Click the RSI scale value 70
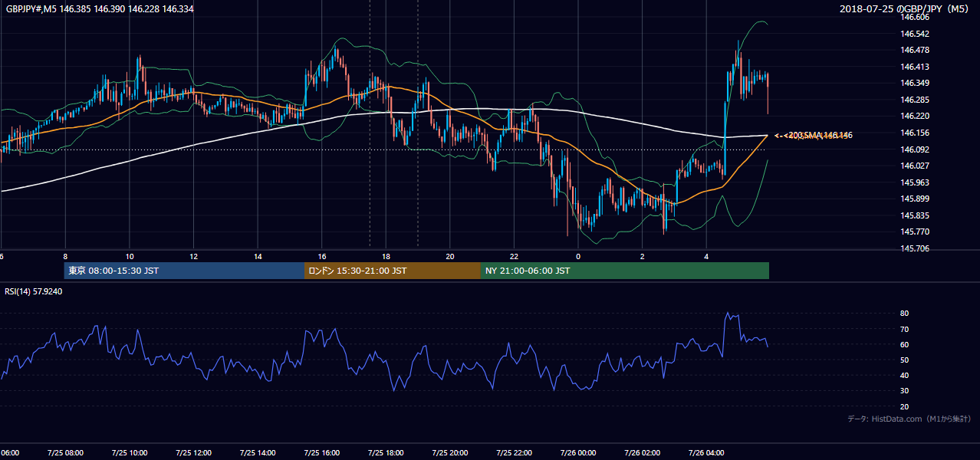 pos(905,329)
